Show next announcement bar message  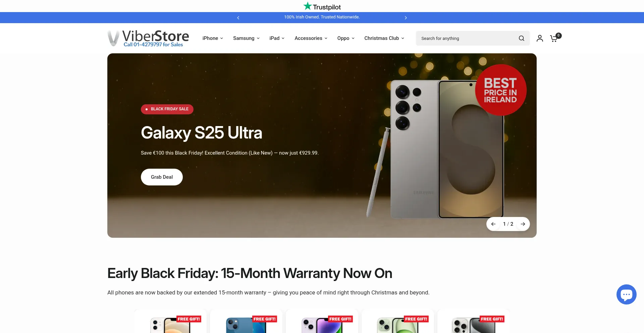pos(406,18)
